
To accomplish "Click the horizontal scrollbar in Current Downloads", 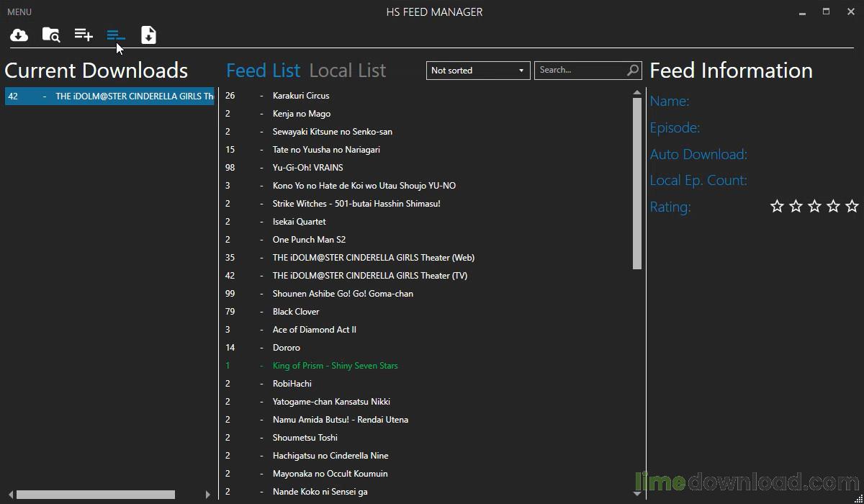I will click(96, 495).
